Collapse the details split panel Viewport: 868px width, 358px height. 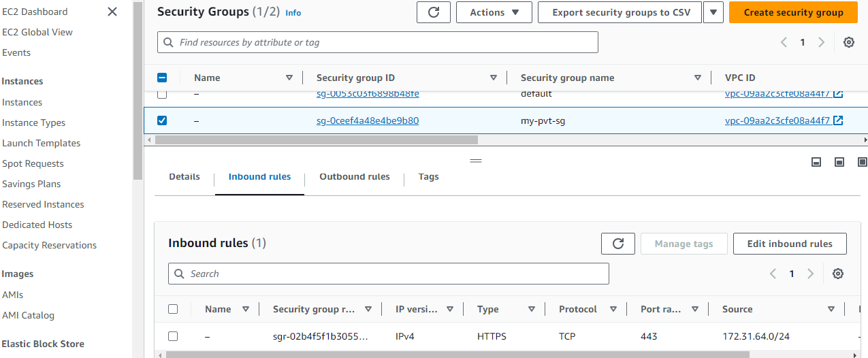tap(816, 162)
